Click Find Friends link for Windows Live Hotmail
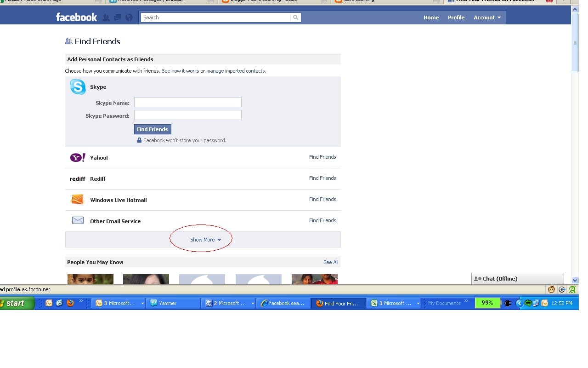 tap(322, 199)
